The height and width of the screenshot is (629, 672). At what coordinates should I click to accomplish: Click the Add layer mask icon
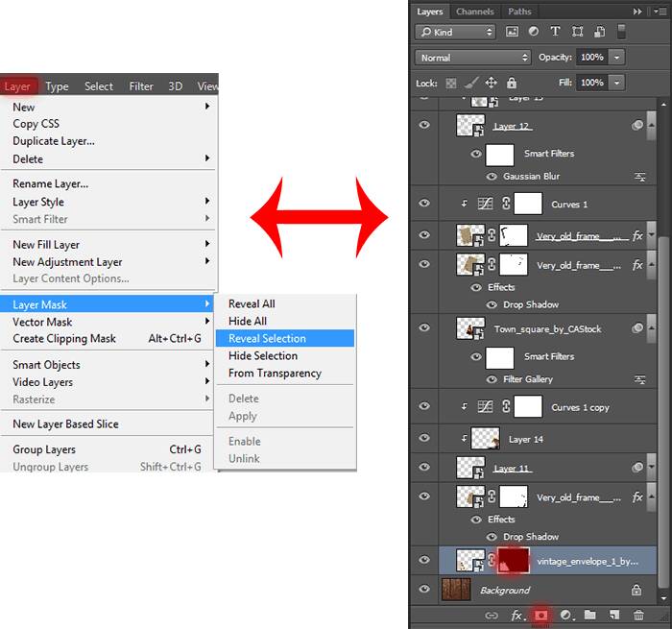[540, 616]
